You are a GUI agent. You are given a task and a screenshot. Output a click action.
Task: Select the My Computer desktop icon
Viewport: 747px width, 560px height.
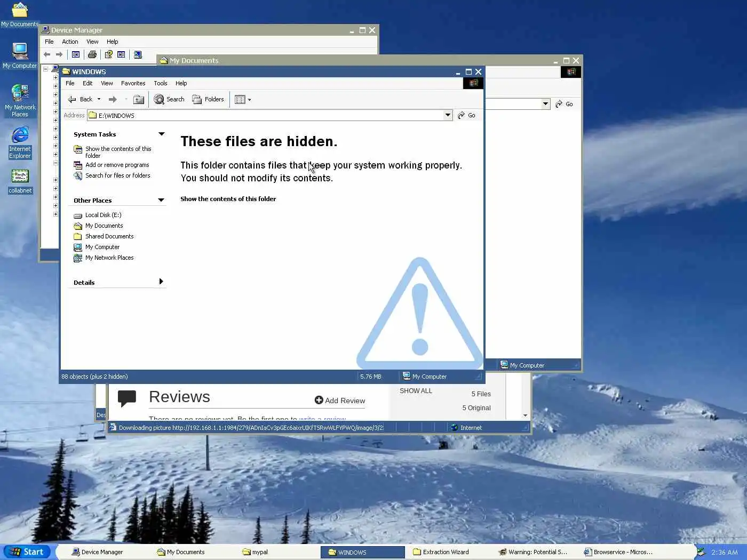click(x=20, y=55)
